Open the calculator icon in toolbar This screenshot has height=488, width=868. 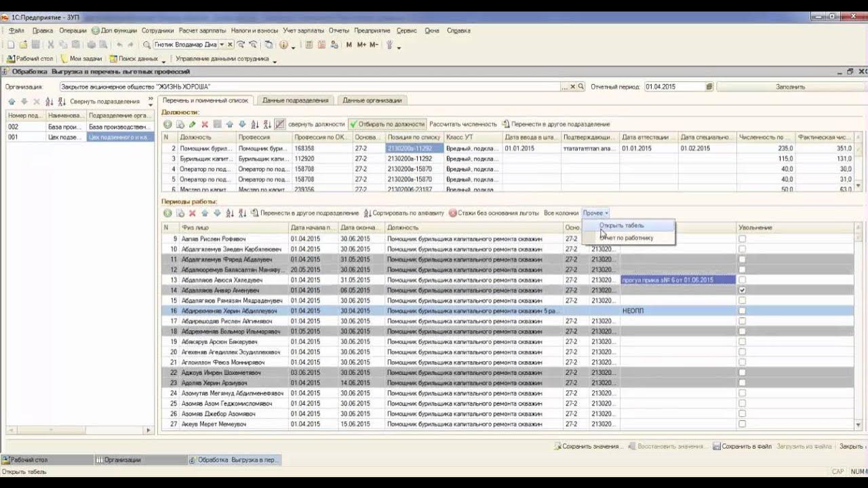pos(309,45)
